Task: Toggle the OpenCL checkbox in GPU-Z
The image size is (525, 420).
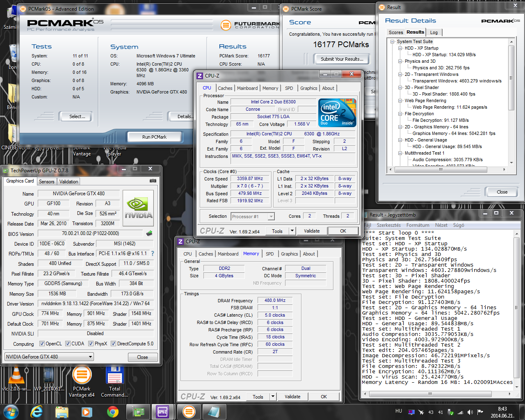Action: pos(42,344)
